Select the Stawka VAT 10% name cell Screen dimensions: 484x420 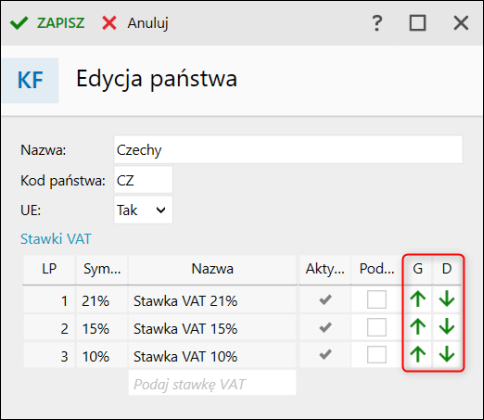click(212, 355)
